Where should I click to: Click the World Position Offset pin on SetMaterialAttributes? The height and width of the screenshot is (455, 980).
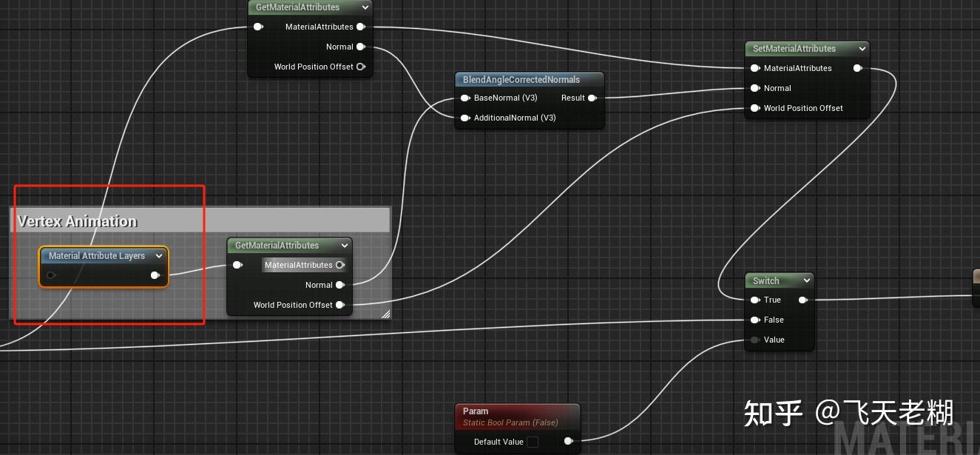755,108
